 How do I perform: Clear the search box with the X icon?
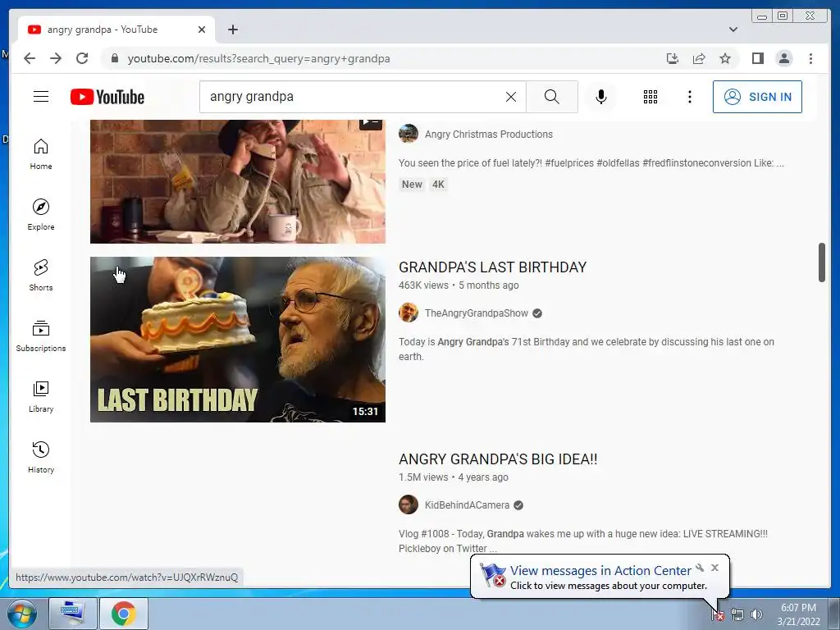[511, 97]
